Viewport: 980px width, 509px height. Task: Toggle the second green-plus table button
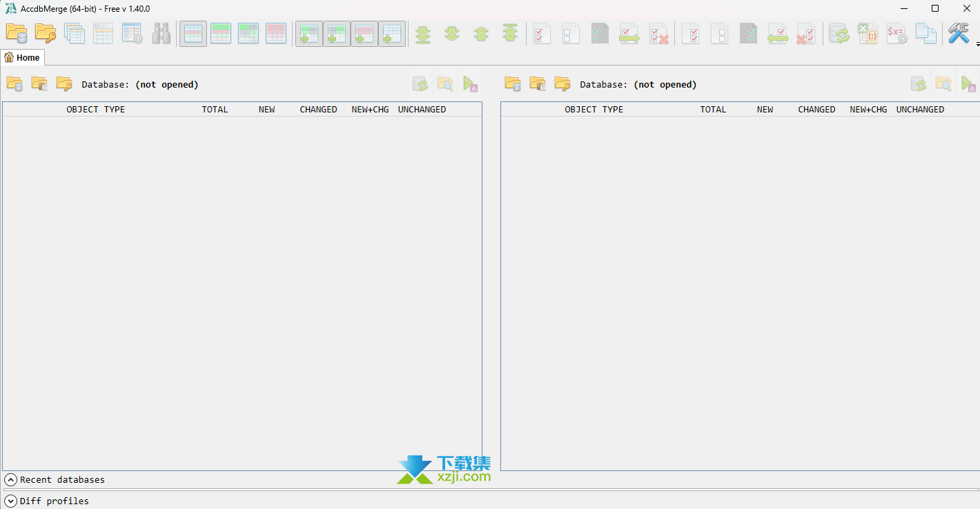[337, 33]
